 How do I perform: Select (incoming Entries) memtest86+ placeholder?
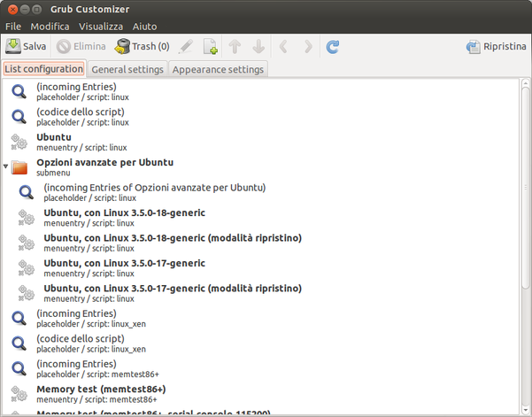[260, 368]
